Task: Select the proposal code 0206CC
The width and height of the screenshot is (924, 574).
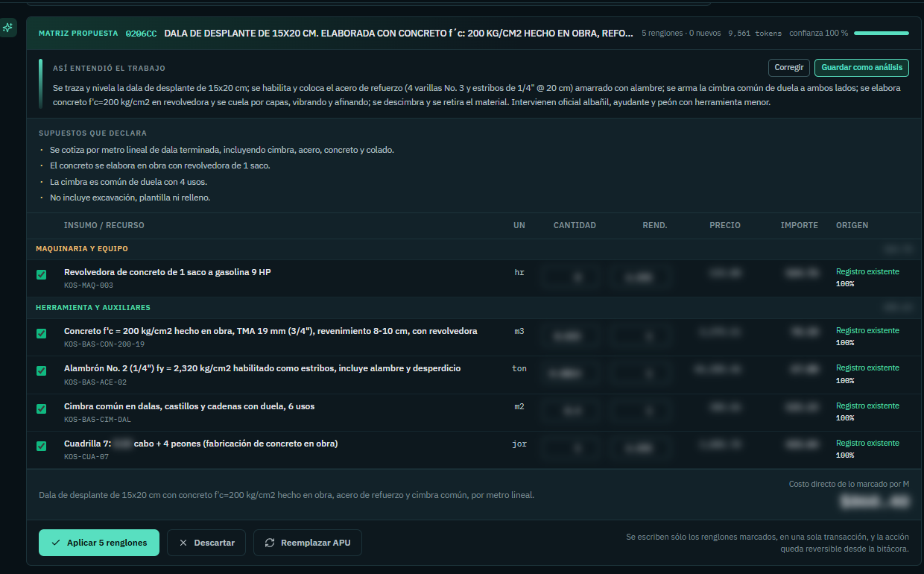Action: click(x=142, y=34)
